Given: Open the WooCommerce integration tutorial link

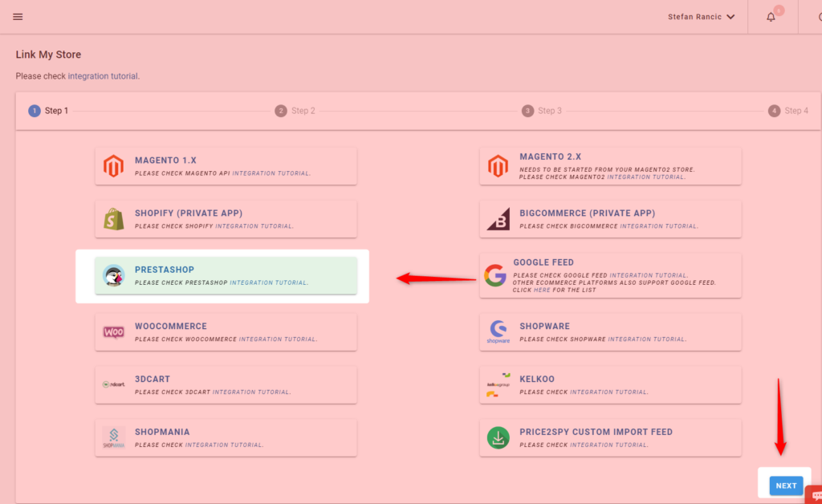Looking at the screenshot, I should [278, 339].
